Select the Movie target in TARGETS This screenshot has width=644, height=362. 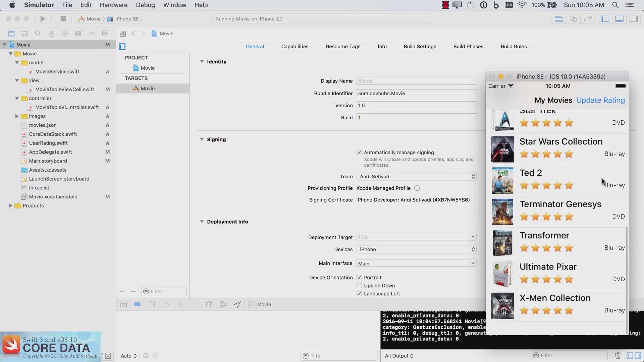[x=153, y=88]
